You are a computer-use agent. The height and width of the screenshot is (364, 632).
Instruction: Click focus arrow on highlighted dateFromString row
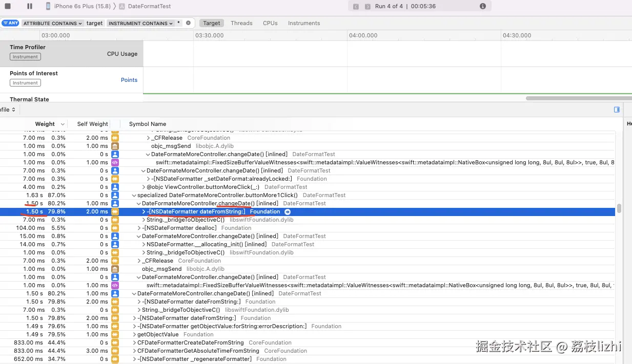(x=288, y=211)
